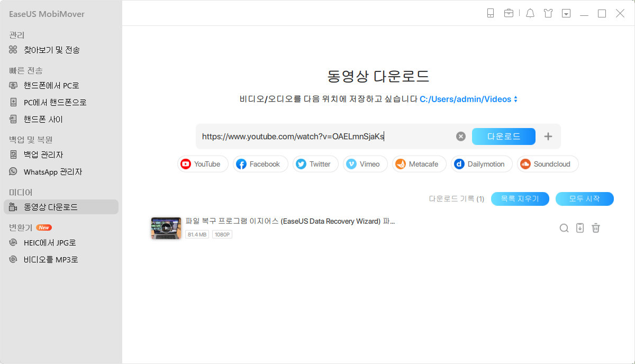Click the 모두 시작 button
Viewport: 635px width, 364px height.
point(585,199)
